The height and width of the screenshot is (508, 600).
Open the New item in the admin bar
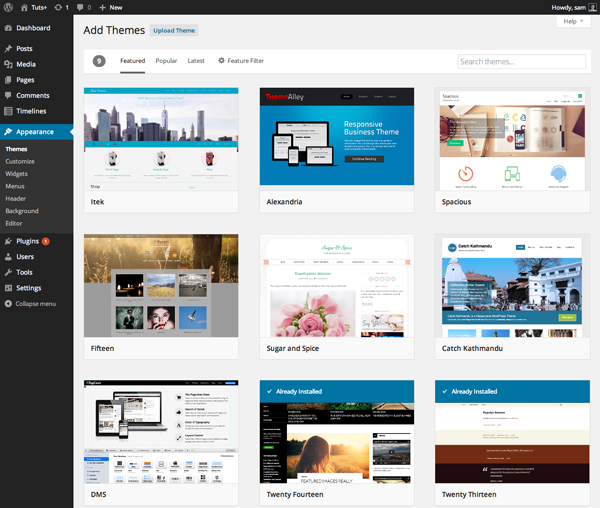click(x=116, y=7)
